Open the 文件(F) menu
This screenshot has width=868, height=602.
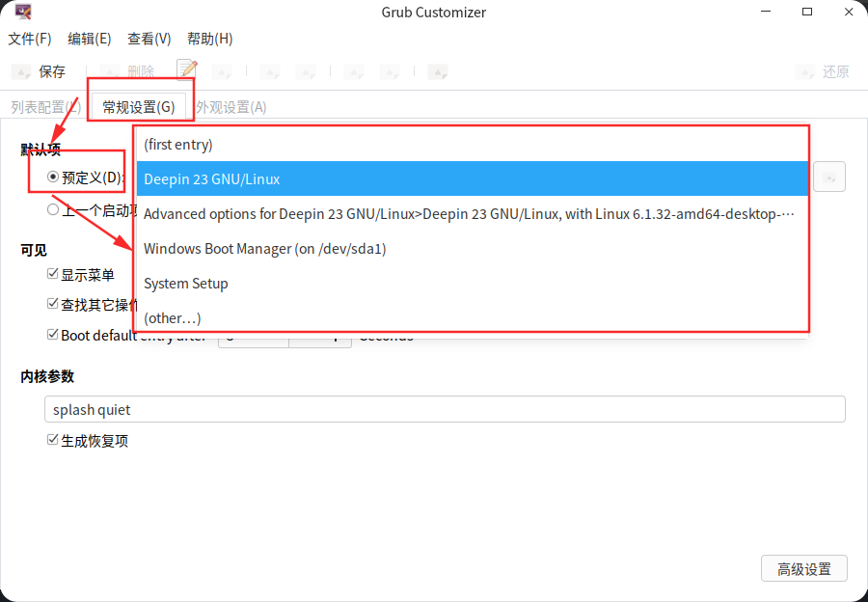pos(30,39)
